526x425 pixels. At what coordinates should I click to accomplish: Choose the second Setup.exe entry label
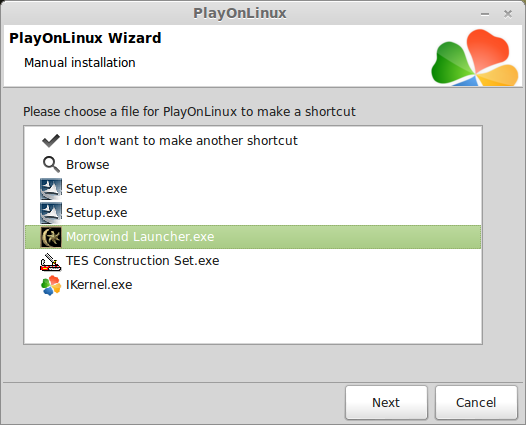click(97, 213)
